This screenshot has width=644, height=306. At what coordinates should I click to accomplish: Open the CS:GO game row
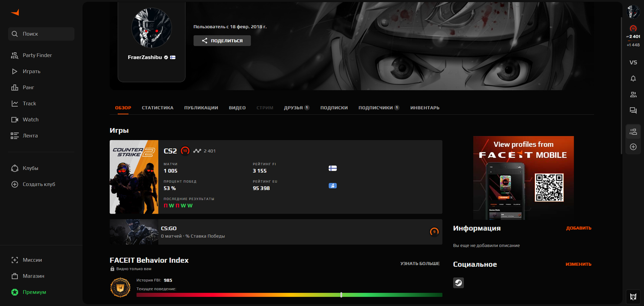276,232
